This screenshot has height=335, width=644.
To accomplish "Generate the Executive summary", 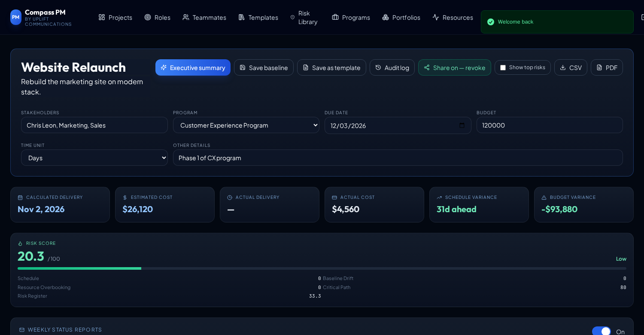I will (193, 67).
